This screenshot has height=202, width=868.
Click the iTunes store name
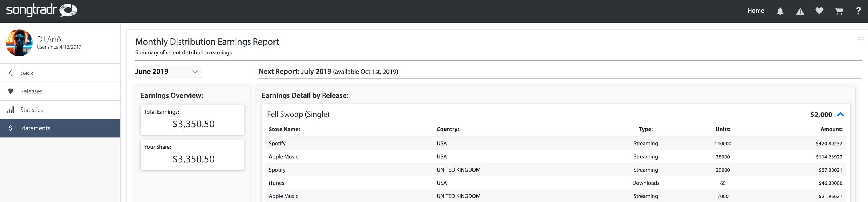pos(276,183)
